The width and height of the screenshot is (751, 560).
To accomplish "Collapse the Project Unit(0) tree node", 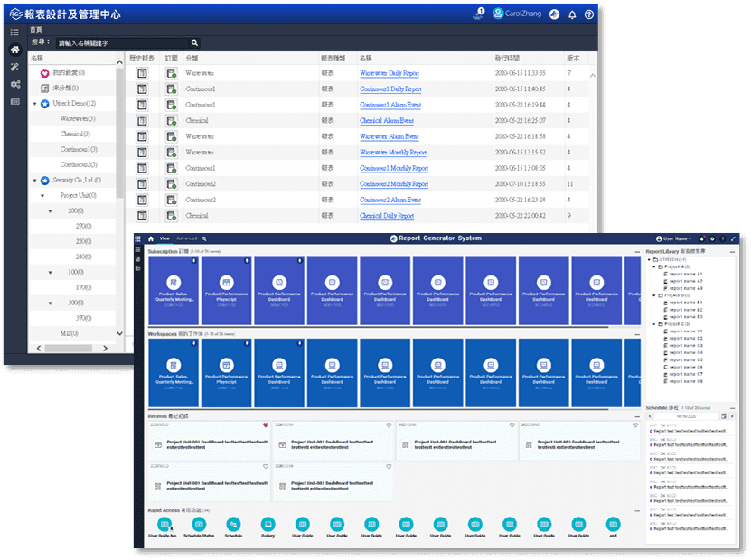I will 51,195.
